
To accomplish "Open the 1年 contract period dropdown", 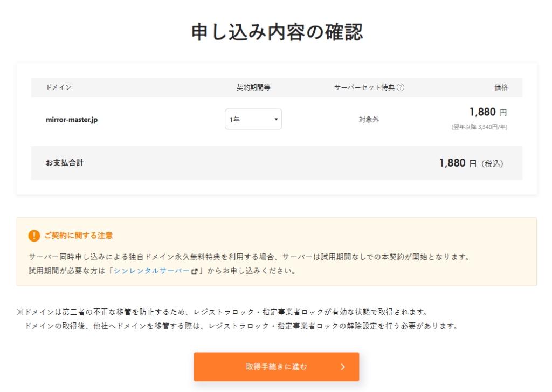I will pos(252,119).
